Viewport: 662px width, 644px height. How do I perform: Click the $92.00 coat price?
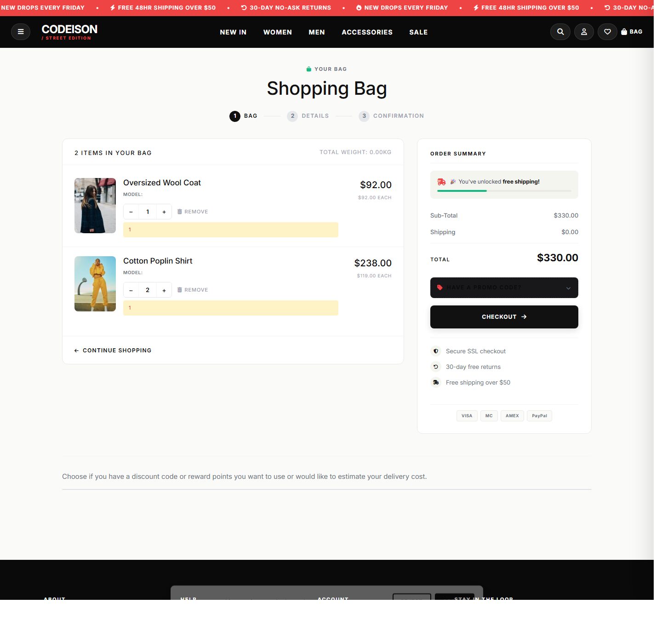[x=376, y=185]
